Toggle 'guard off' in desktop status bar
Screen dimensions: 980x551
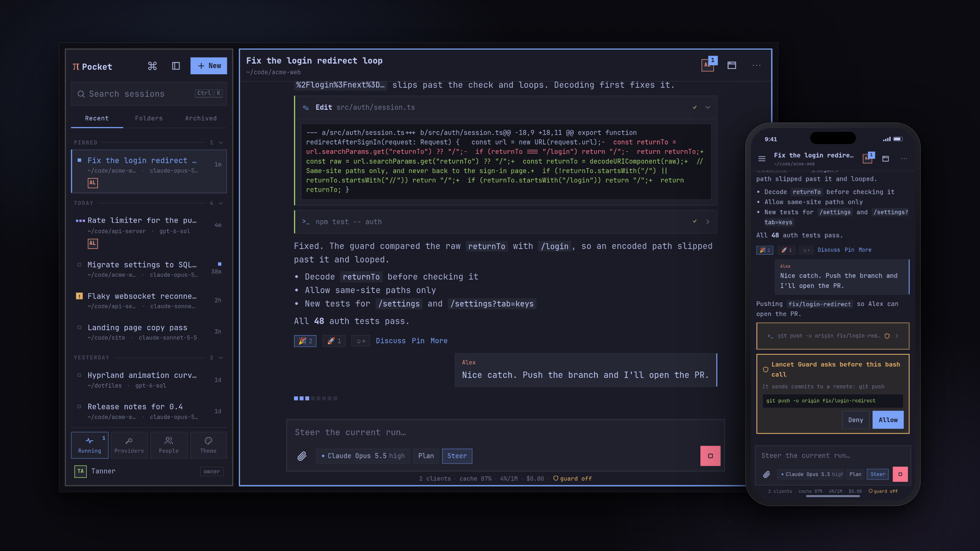click(x=572, y=478)
